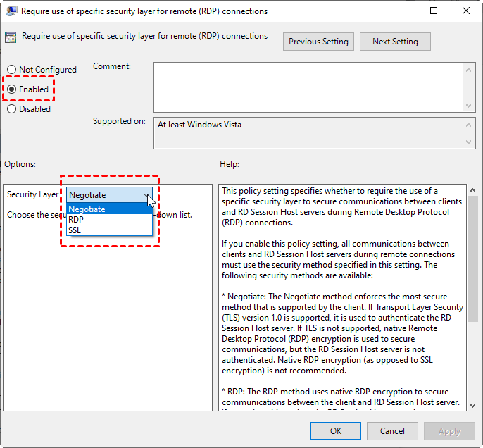The height and width of the screenshot is (448, 483).
Task: Click the Help pane scroll down arrow
Action: tap(473, 406)
